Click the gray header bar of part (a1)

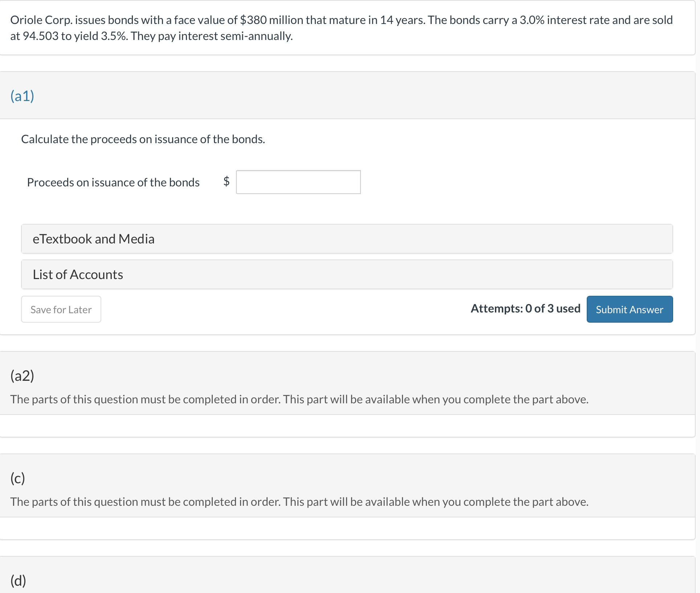[347, 95]
